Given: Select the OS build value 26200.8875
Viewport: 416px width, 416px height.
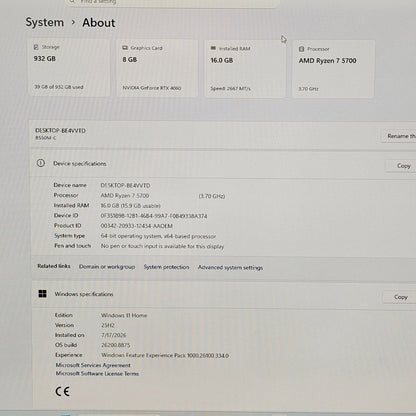Looking at the screenshot, I should tap(116, 345).
